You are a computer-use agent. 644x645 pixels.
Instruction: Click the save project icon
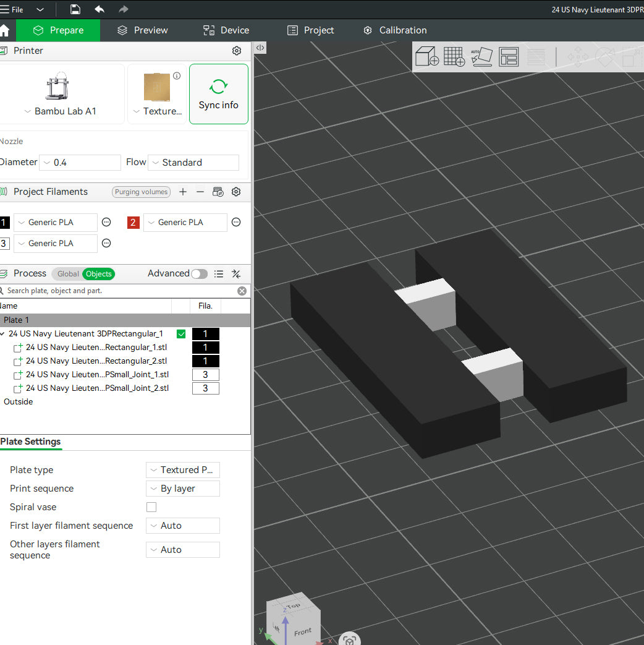[x=75, y=9]
